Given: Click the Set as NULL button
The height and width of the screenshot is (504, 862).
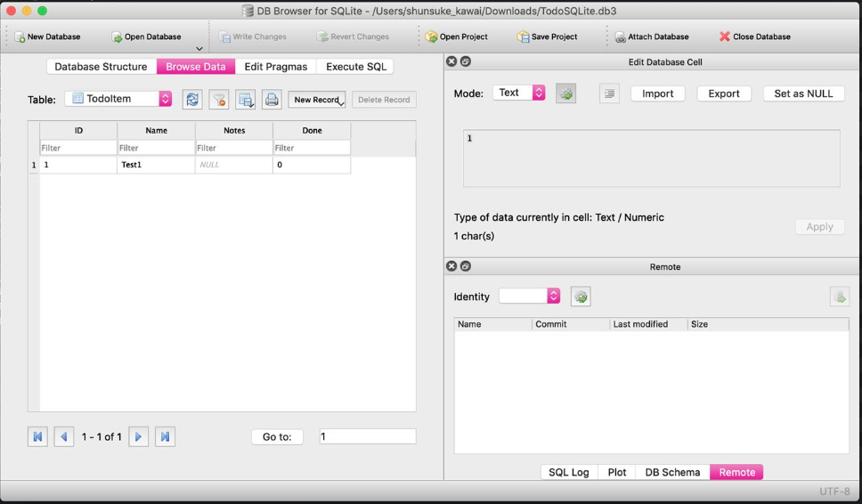Looking at the screenshot, I should click(804, 93).
